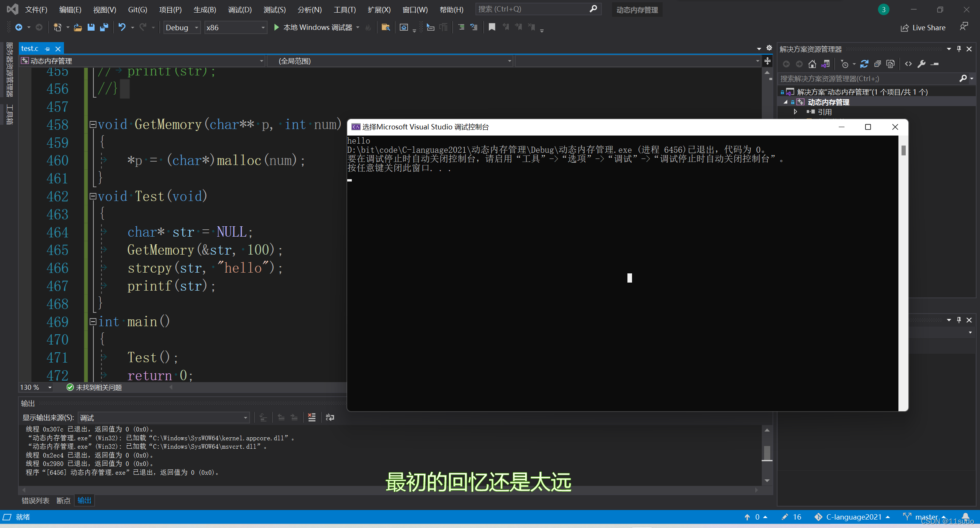Click the output pane vertical scrollbar thumb
The image size is (980, 528).
[x=767, y=453]
